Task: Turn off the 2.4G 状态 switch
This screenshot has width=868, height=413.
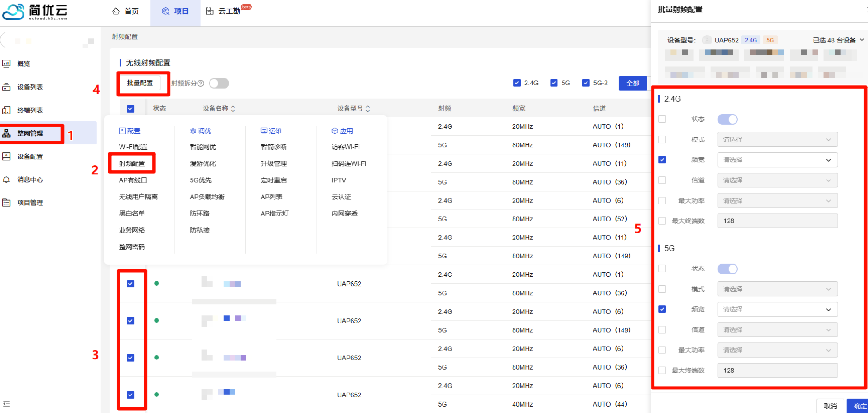Action: 727,120
